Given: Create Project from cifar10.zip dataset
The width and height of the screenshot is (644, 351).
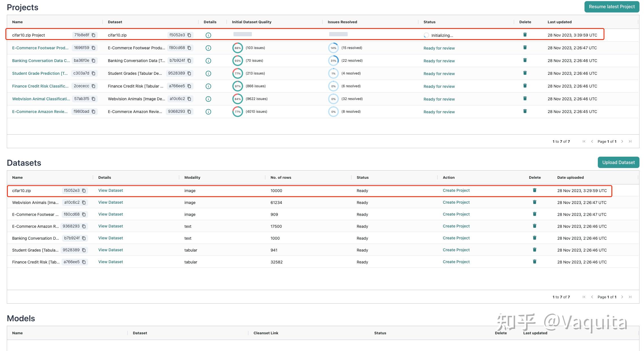Looking at the screenshot, I should [x=456, y=190].
